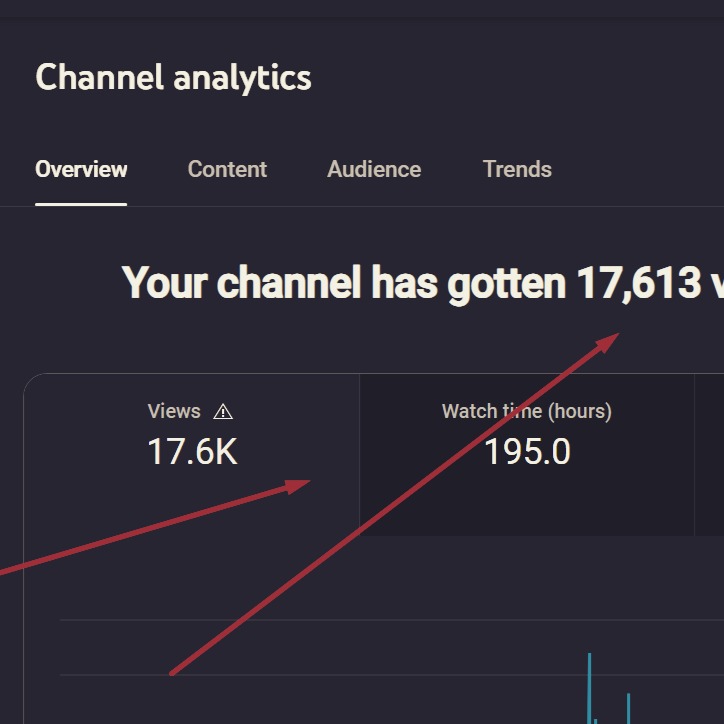The width and height of the screenshot is (724, 724).
Task: Click the warning icon beside Views
Action: (223, 411)
